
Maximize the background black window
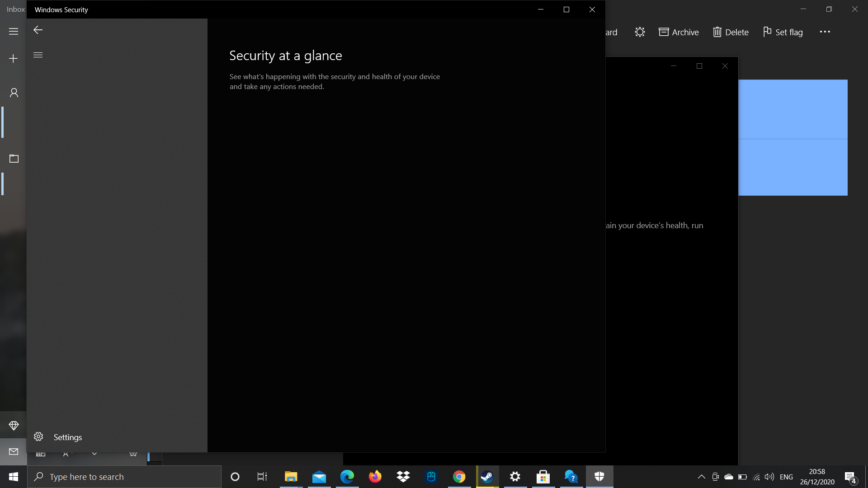[699, 66]
